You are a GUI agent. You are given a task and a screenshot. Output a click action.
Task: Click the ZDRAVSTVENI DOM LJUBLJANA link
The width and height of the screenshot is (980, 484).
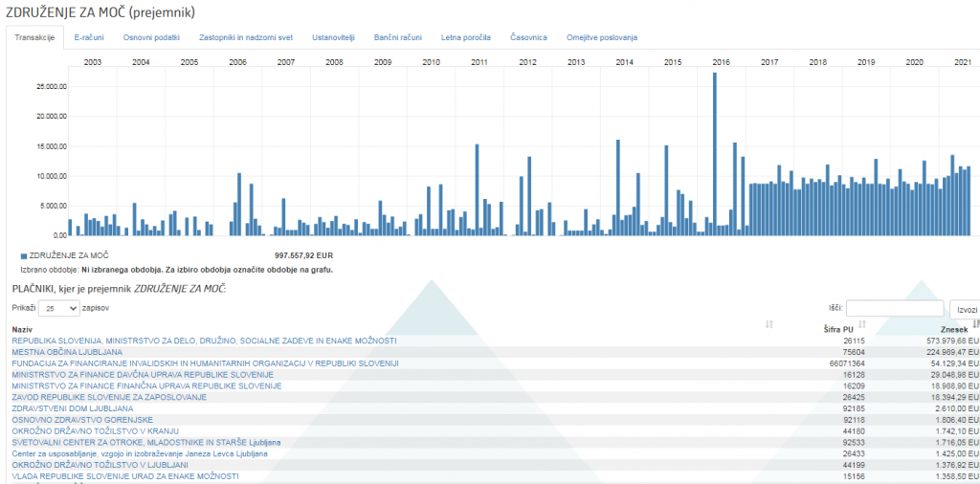click(x=73, y=408)
